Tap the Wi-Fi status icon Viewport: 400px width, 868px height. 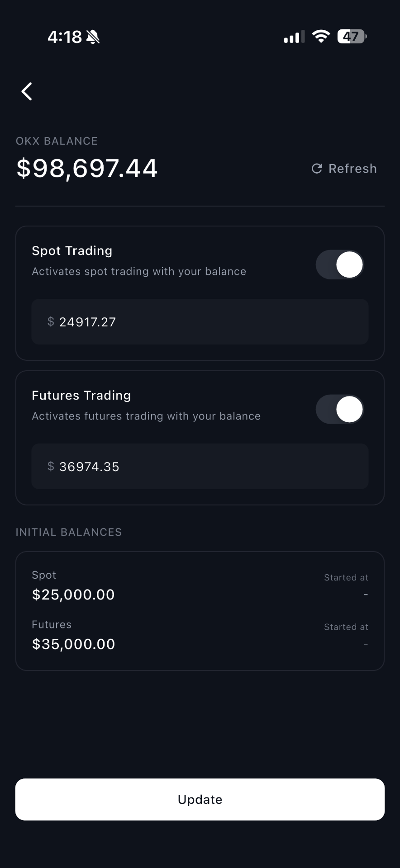(x=321, y=37)
